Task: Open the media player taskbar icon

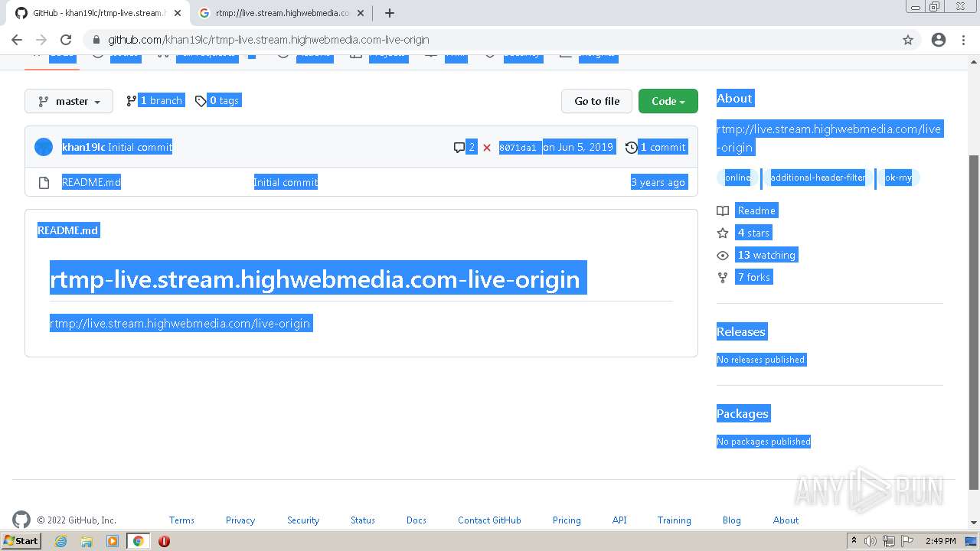Action: [x=113, y=541]
